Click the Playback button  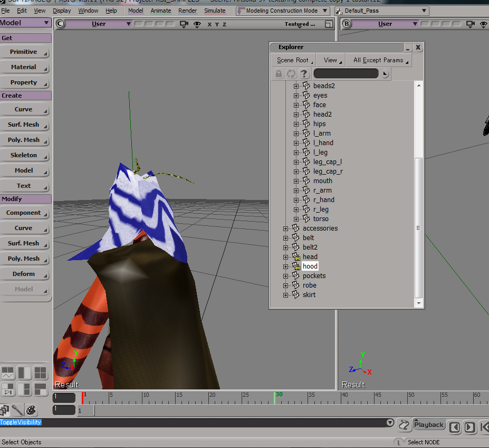tap(429, 425)
